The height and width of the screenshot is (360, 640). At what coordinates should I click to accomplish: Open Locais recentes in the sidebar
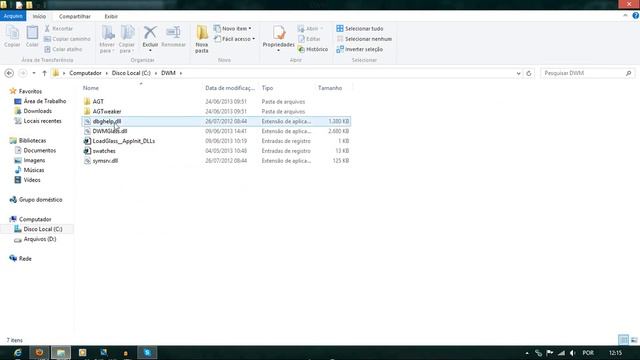pos(42,121)
